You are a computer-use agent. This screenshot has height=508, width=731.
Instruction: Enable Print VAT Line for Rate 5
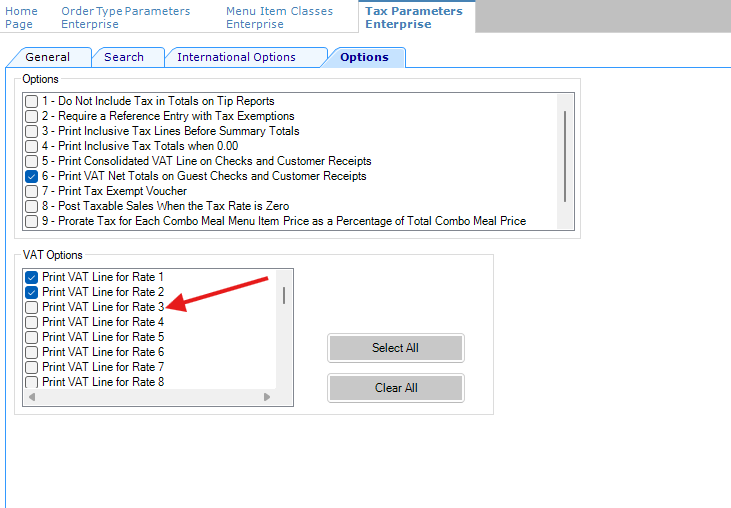coord(32,337)
